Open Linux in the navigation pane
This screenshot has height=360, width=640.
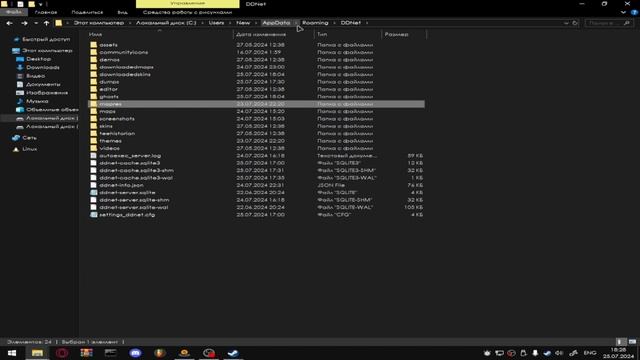click(30, 149)
